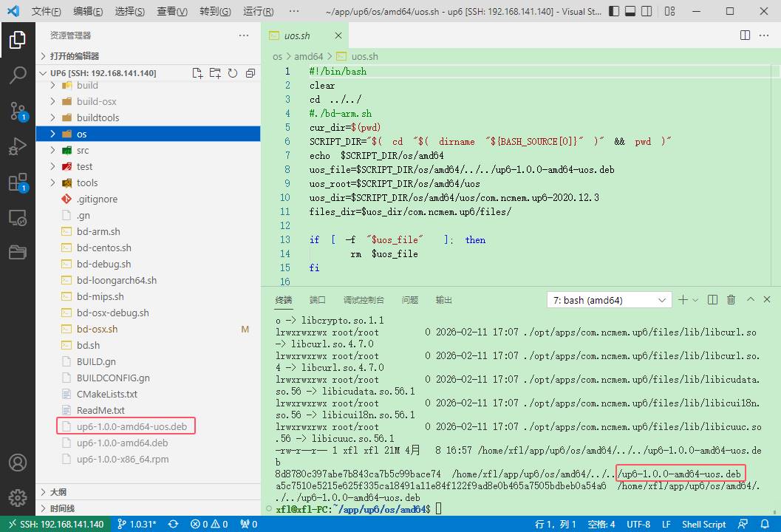Open the Extensions view icon
The height and width of the screenshot is (532, 781).
point(18,182)
